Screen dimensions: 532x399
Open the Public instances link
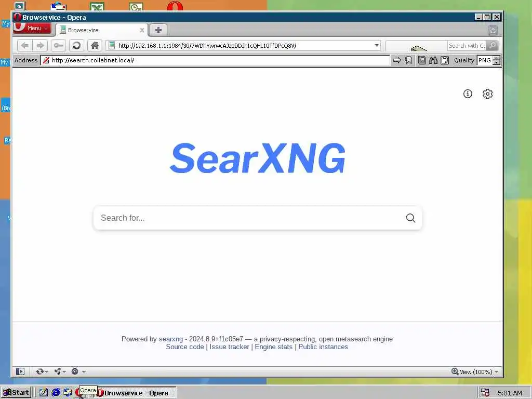click(x=323, y=347)
